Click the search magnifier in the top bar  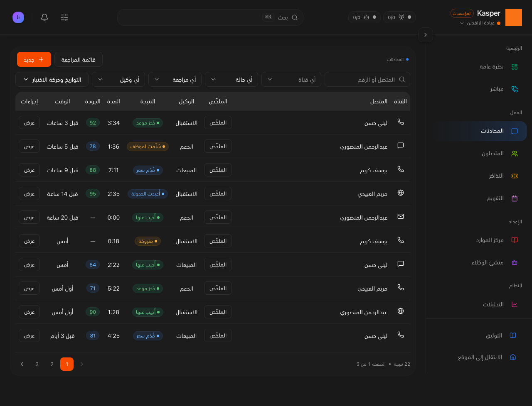(x=295, y=17)
